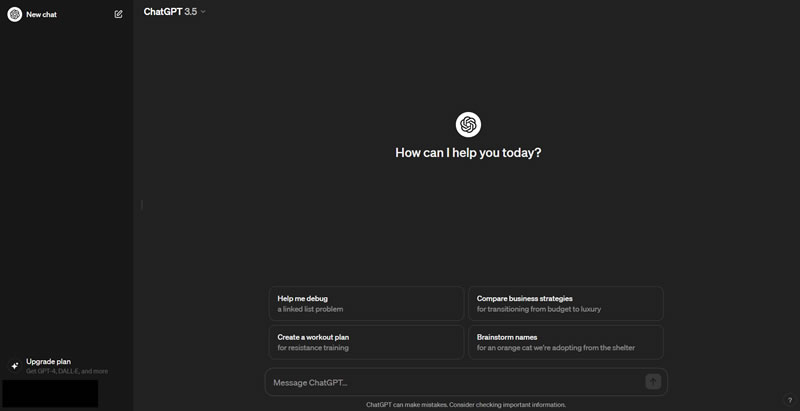This screenshot has width=800, height=411.
Task: Click 'How can I help you today?' heading
Action: (468, 152)
